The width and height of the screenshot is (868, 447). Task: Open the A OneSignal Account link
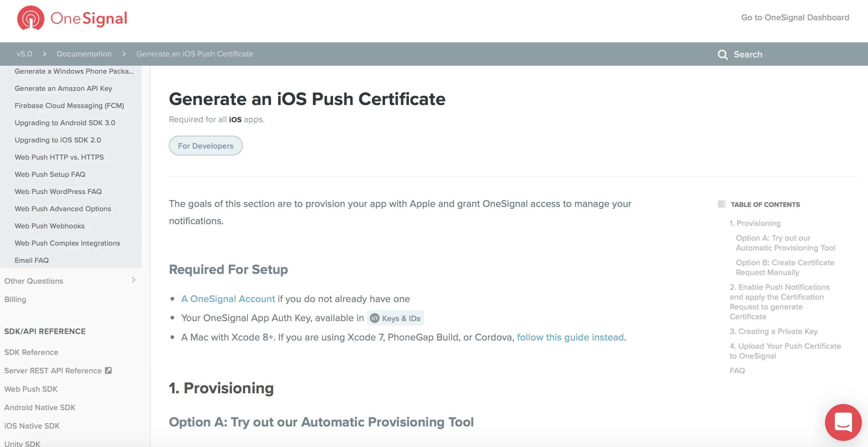click(x=228, y=299)
